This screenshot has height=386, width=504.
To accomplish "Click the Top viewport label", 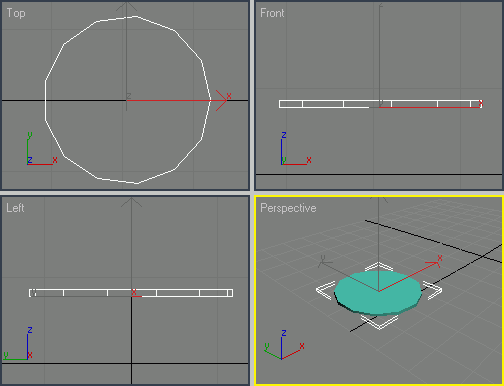I will pos(16,13).
